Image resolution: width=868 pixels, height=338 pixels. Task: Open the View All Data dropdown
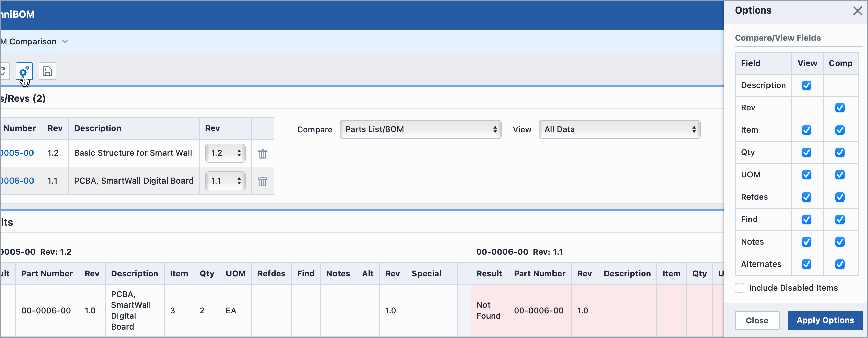coord(619,129)
